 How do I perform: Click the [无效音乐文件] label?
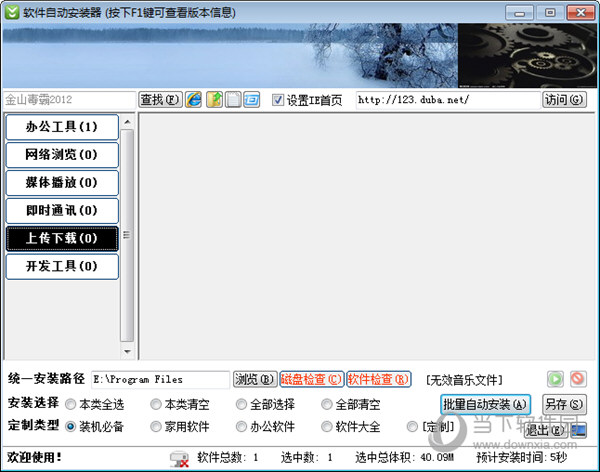(464, 380)
